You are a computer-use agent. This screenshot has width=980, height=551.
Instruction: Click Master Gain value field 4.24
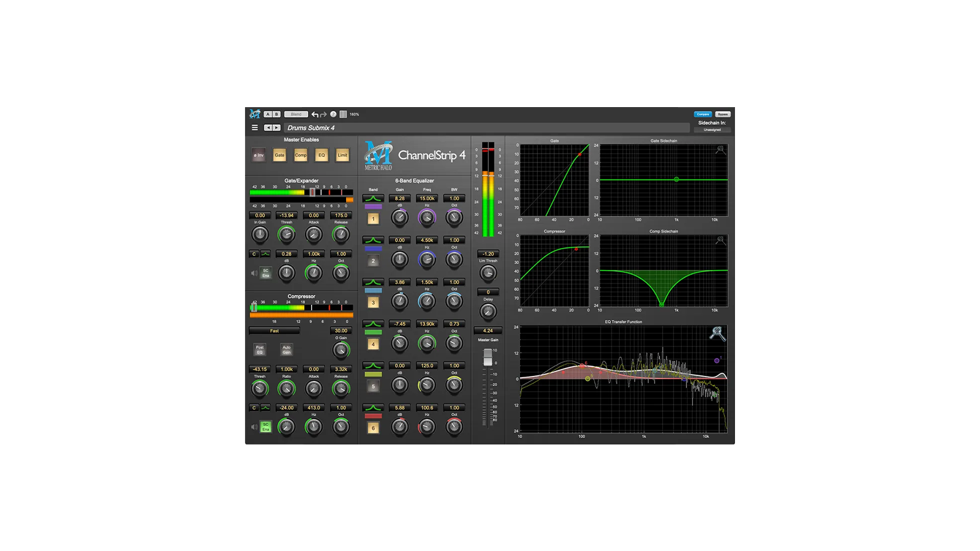pyautogui.click(x=488, y=331)
